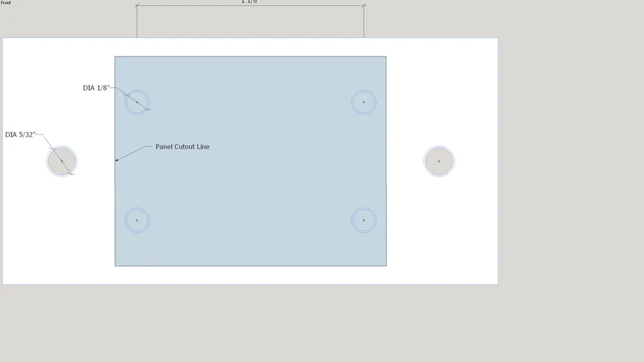The width and height of the screenshot is (644, 362).
Task: Click the Front view label
Action: pyautogui.click(x=6, y=3)
